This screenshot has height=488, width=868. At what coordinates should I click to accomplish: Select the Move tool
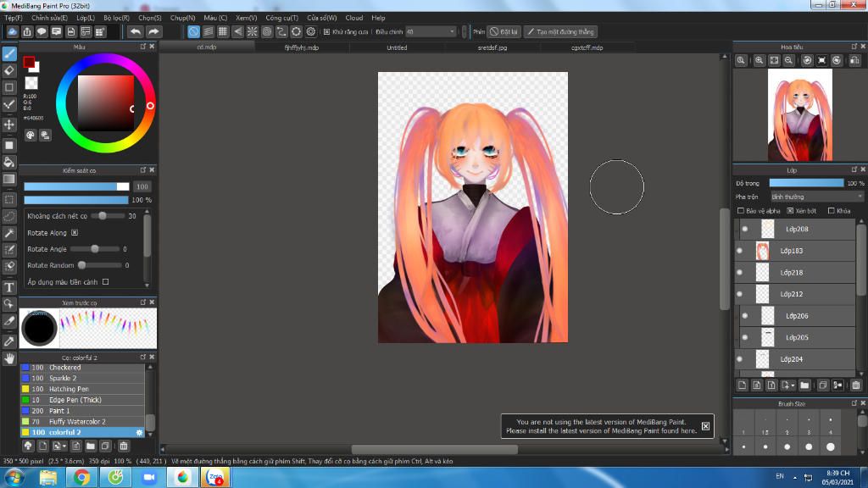tap(9, 125)
